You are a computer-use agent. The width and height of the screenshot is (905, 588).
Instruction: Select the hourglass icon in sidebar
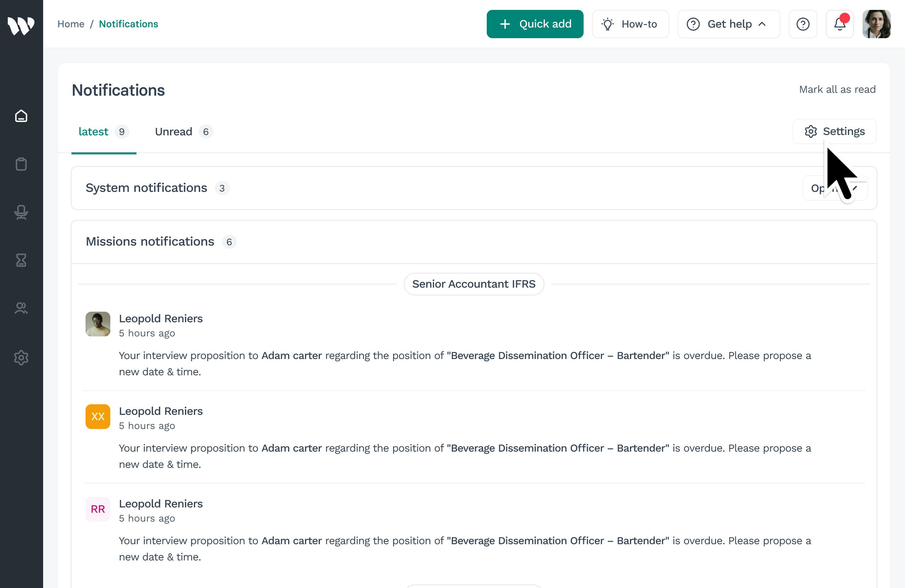tap(21, 260)
